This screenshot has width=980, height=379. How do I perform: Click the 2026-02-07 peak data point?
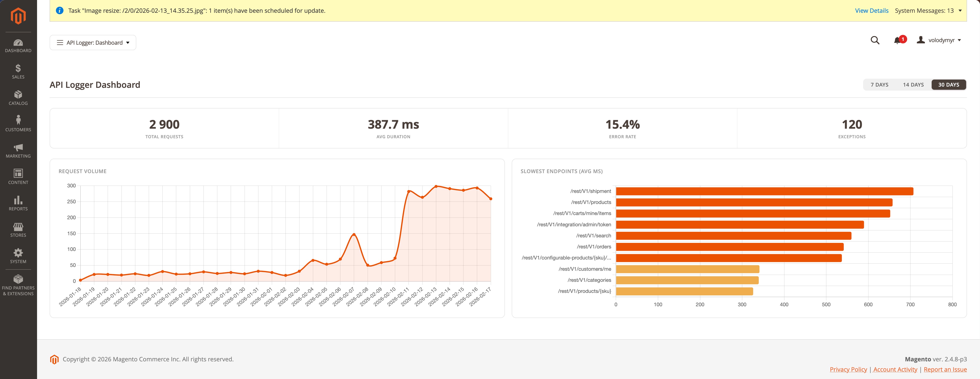coord(354,235)
